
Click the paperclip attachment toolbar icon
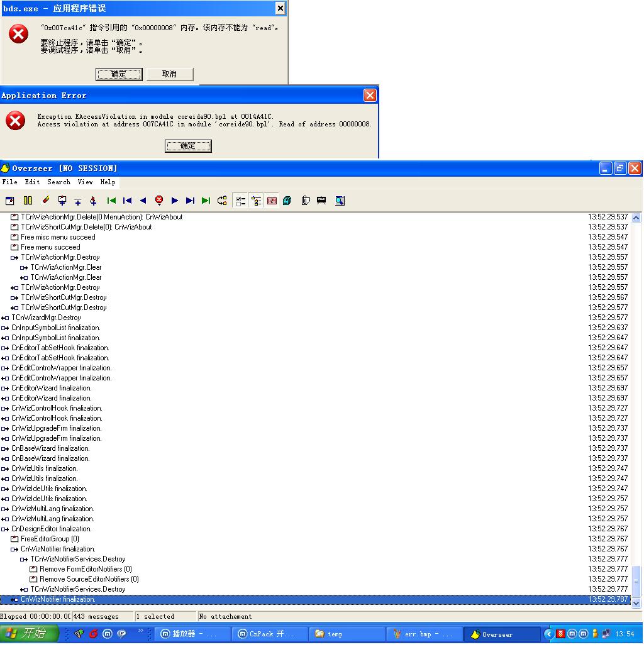pyautogui.click(x=306, y=201)
